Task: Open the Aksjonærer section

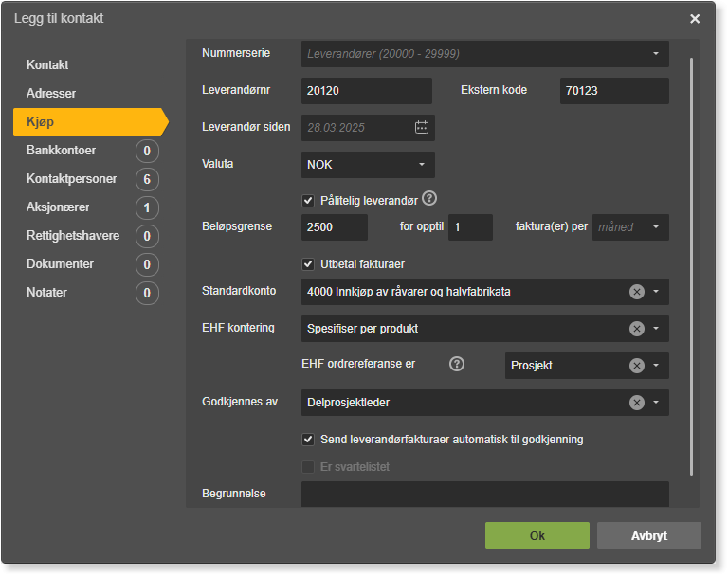Action: click(x=58, y=207)
